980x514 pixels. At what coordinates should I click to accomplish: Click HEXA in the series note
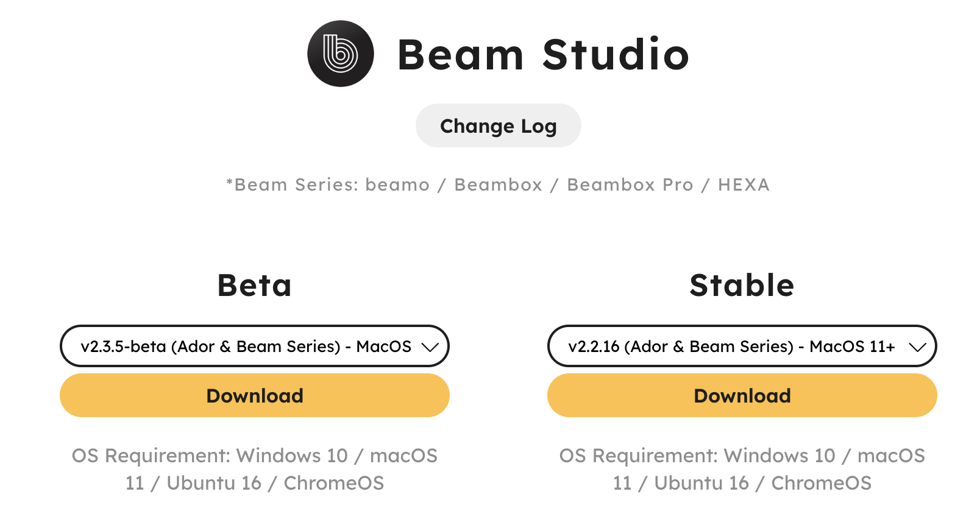pyautogui.click(x=744, y=185)
